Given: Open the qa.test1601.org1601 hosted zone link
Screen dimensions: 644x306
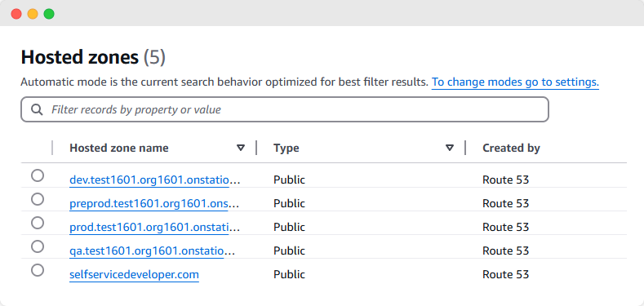Looking at the screenshot, I should (152, 251).
